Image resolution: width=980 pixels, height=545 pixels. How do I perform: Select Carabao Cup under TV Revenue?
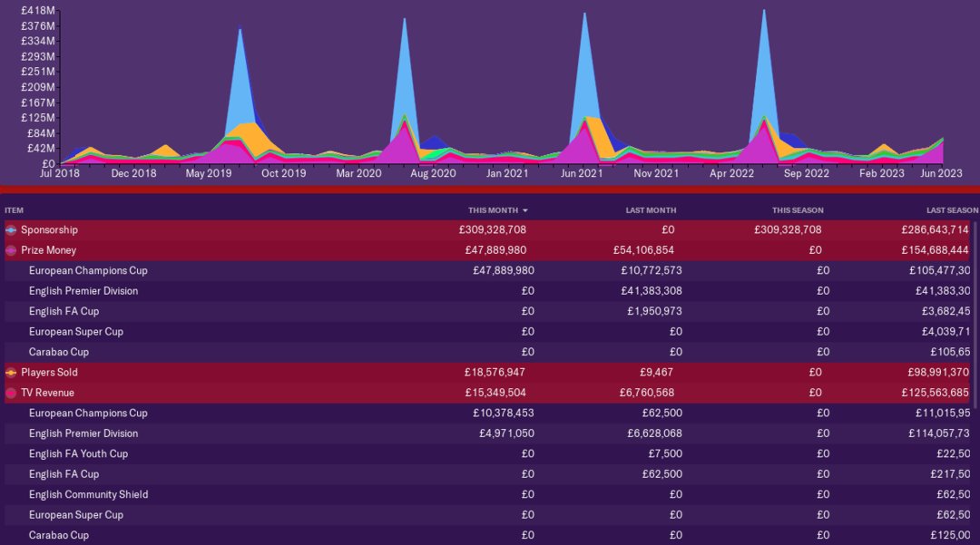pos(59,535)
